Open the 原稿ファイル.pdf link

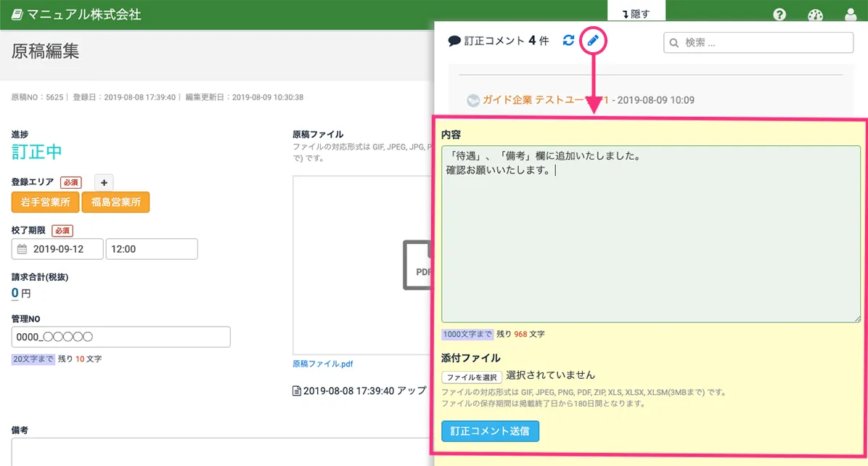(x=323, y=364)
